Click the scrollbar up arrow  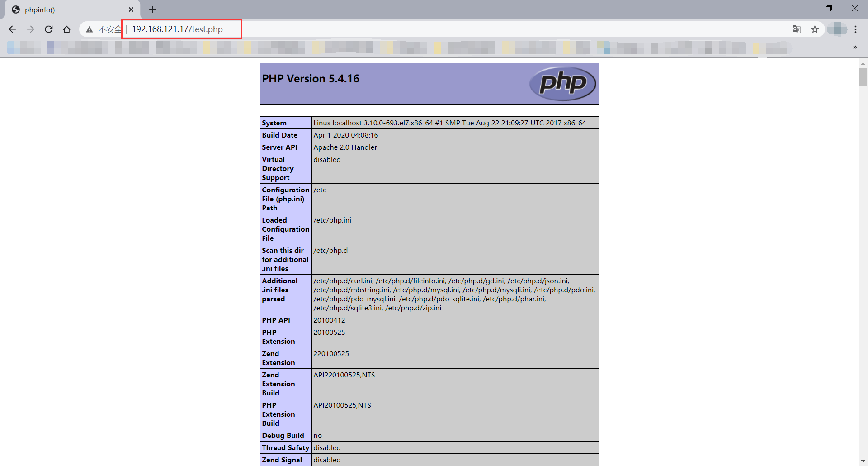[x=863, y=63]
